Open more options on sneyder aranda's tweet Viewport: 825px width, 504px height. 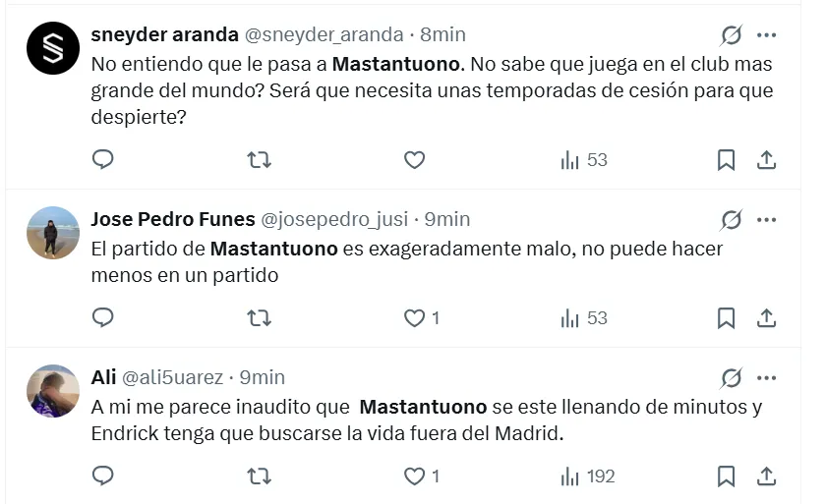(x=767, y=35)
